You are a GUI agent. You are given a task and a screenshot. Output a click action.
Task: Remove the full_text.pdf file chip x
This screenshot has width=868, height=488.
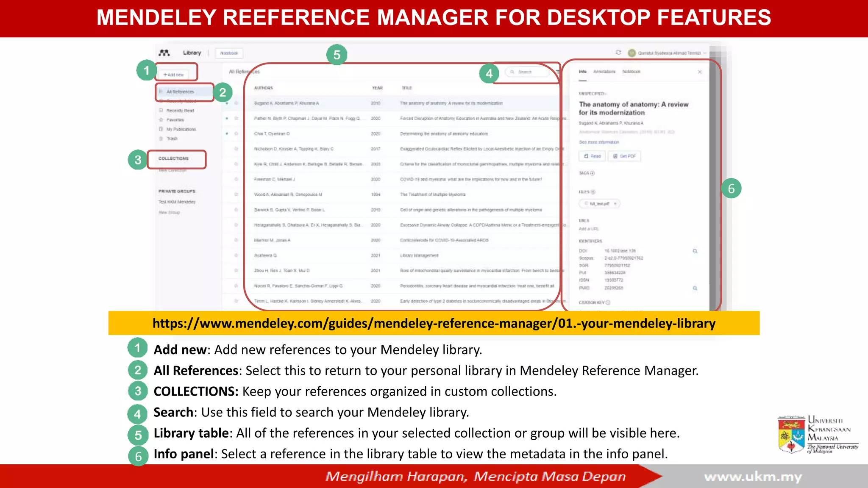(615, 204)
